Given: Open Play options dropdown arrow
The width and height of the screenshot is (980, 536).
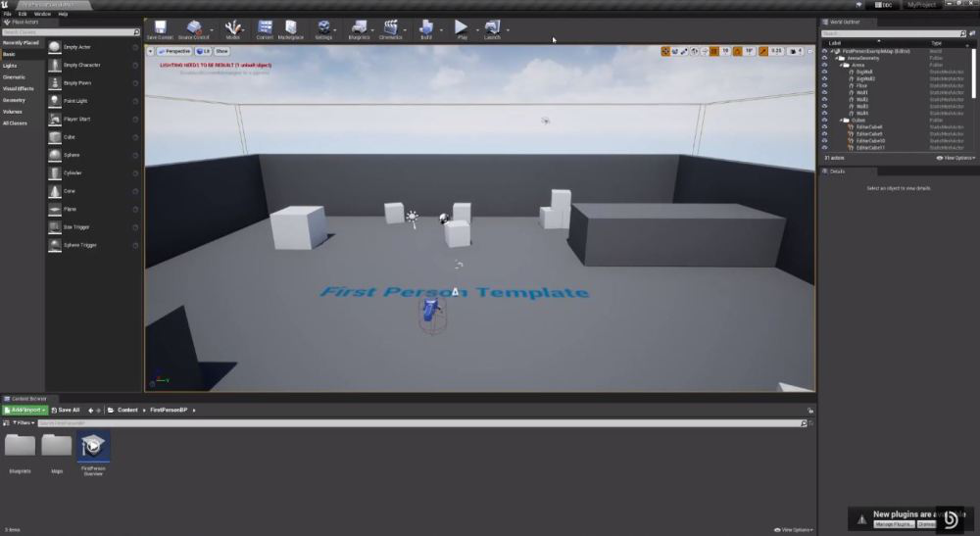Looking at the screenshot, I should pos(477,30).
